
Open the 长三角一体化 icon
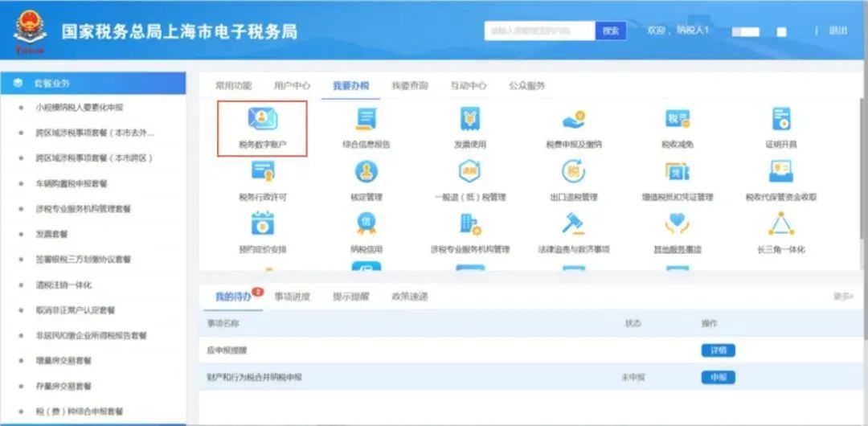coord(781,225)
